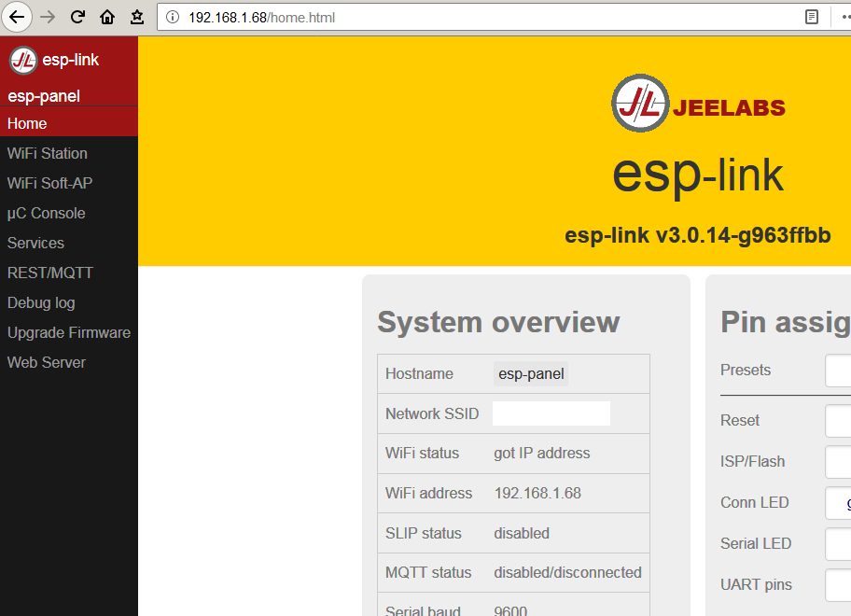Click the esp-panel hostname value
This screenshot has width=851, height=616.
[531, 374]
